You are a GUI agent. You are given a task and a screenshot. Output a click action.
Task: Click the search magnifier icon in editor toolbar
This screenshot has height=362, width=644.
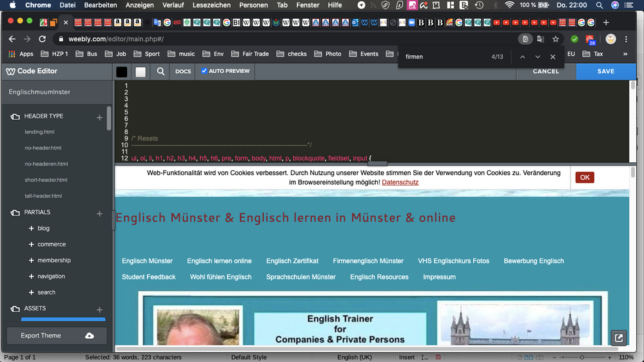click(x=161, y=71)
